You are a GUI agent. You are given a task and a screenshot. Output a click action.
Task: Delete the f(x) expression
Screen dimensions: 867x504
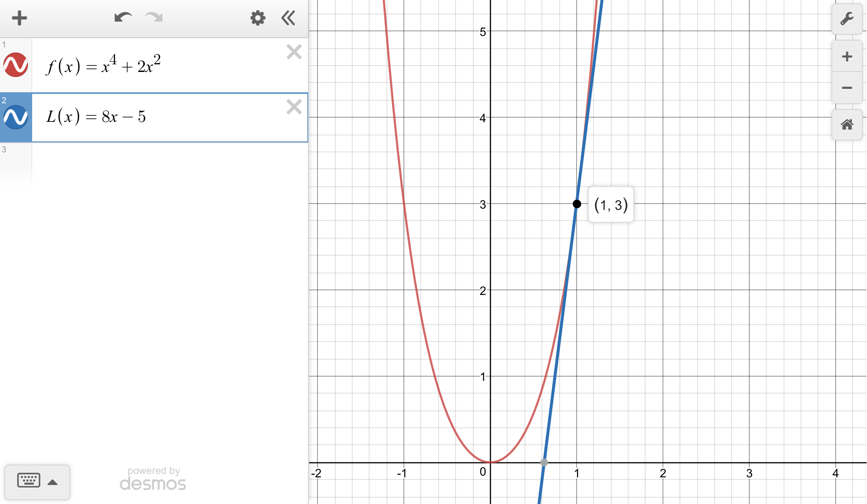(294, 52)
